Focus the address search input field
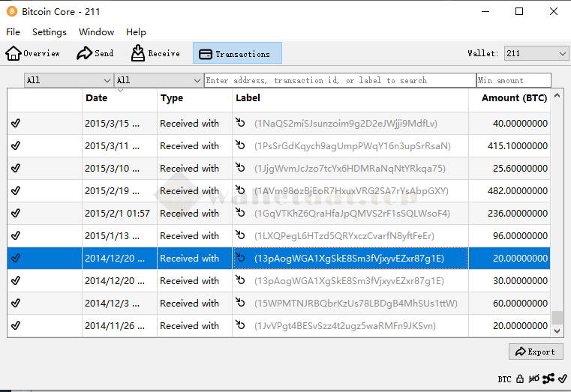Image resolution: width=571 pixels, height=392 pixels. [x=339, y=80]
